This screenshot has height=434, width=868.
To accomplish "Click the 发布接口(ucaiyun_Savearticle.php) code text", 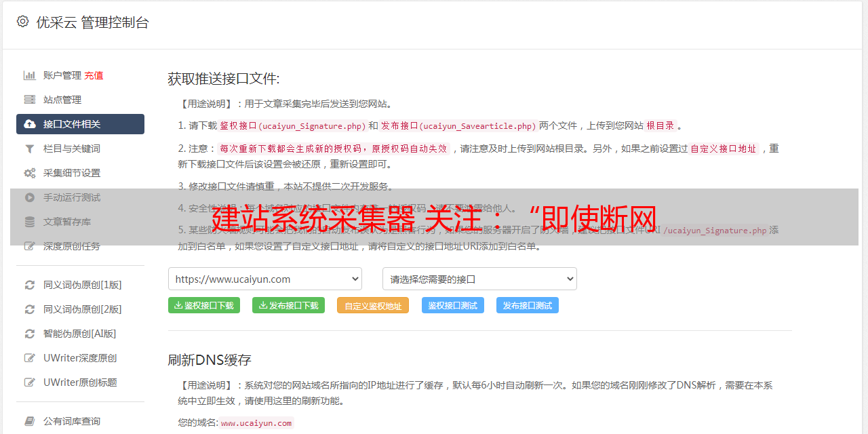I will coord(459,125).
